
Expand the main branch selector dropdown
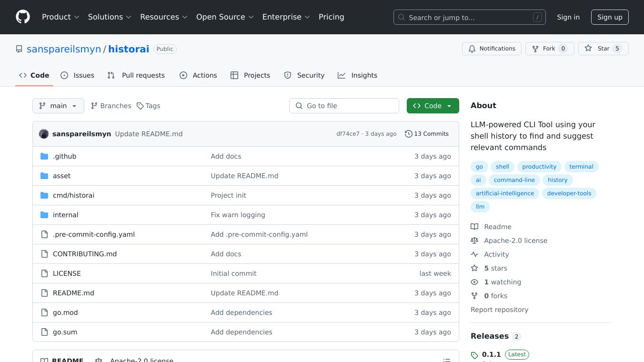[58, 106]
